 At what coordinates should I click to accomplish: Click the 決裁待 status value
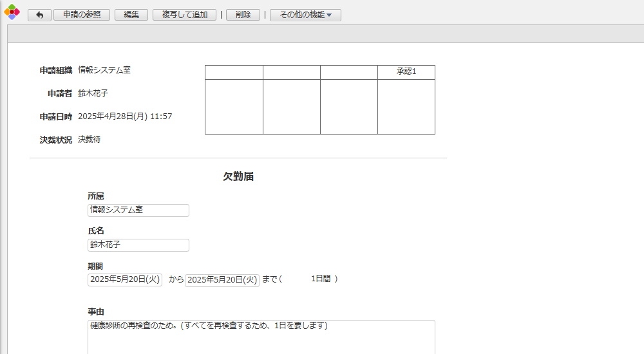[90, 140]
